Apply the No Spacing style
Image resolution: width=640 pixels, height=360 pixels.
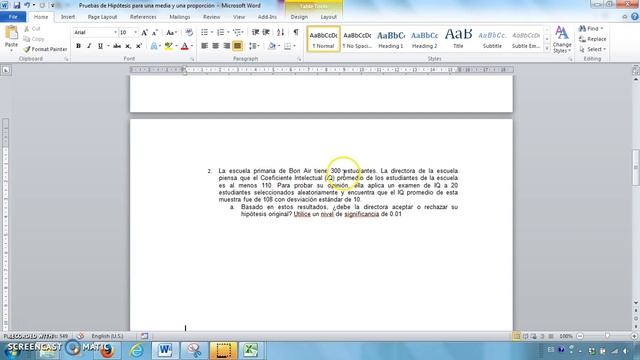tap(357, 39)
